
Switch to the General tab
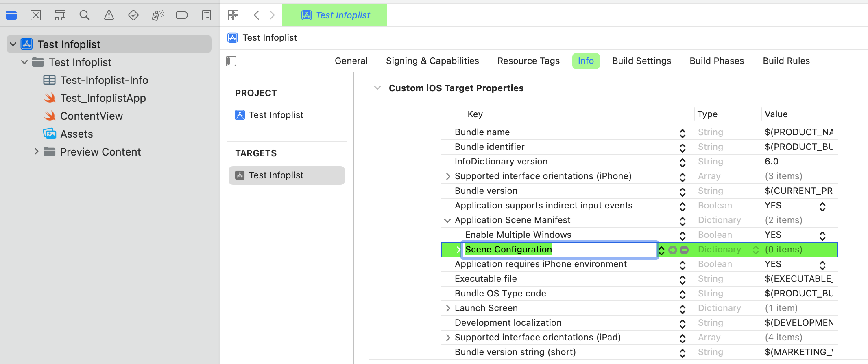[351, 61]
